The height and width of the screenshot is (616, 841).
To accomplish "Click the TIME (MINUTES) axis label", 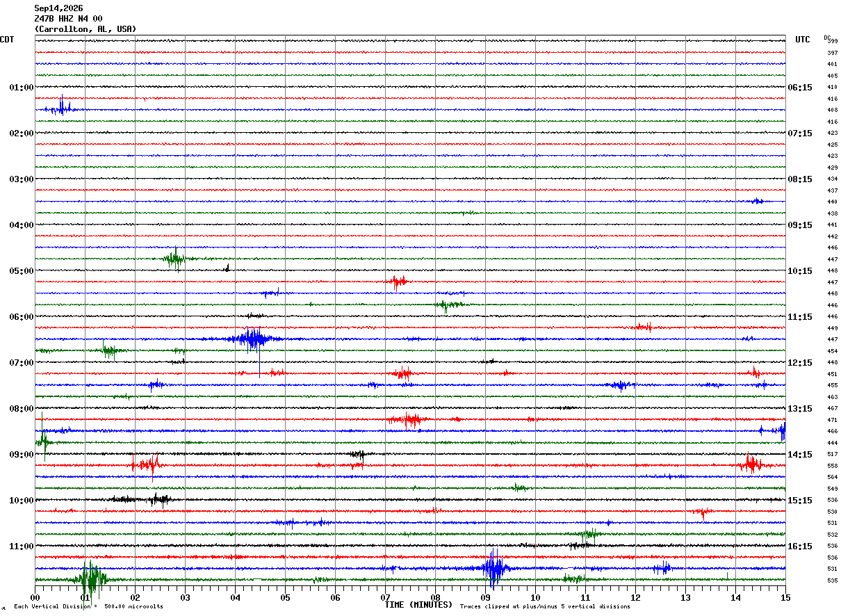I will [418, 605].
